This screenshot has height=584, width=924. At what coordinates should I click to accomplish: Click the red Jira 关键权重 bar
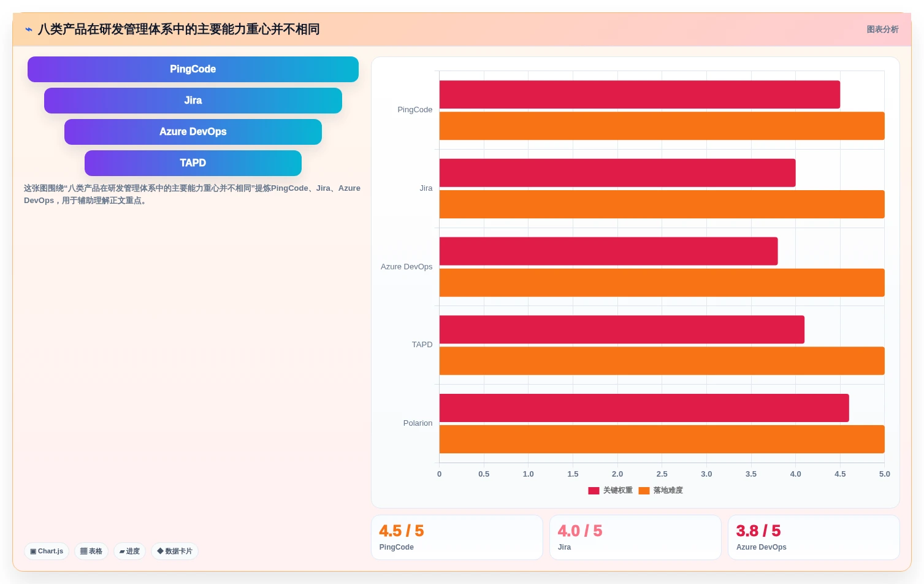[x=617, y=173]
